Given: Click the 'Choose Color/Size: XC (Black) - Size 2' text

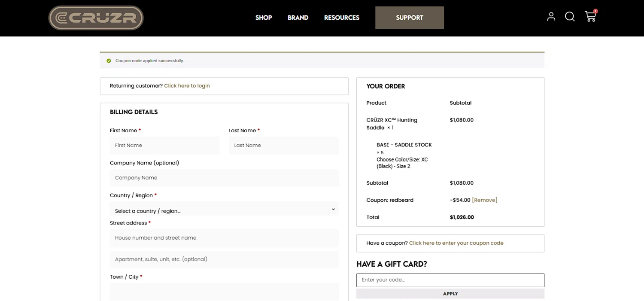Looking at the screenshot, I should (x=402, y=163).
